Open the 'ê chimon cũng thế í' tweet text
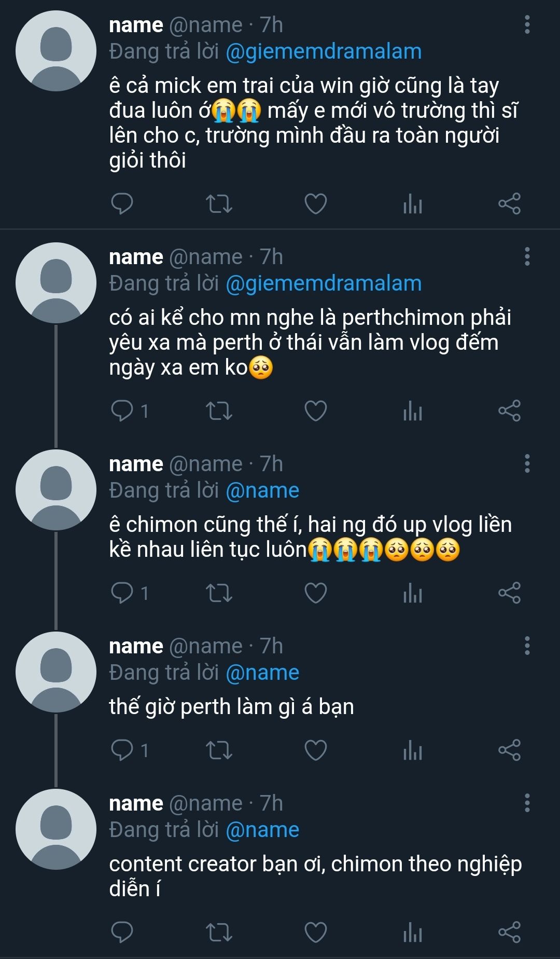The image size is (560, 959). click(x=310, y=537)
